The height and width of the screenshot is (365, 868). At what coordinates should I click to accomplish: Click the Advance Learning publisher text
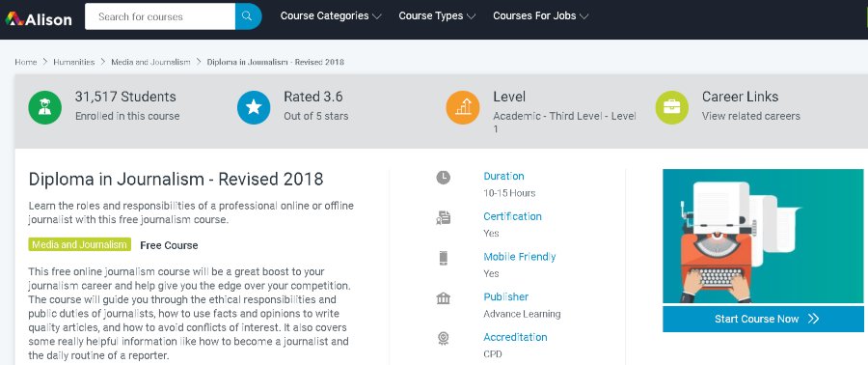[x=522, y=314]
